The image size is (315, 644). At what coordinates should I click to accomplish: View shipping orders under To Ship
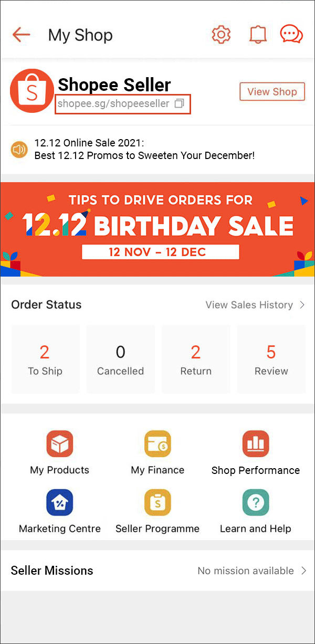click(45, 359)
